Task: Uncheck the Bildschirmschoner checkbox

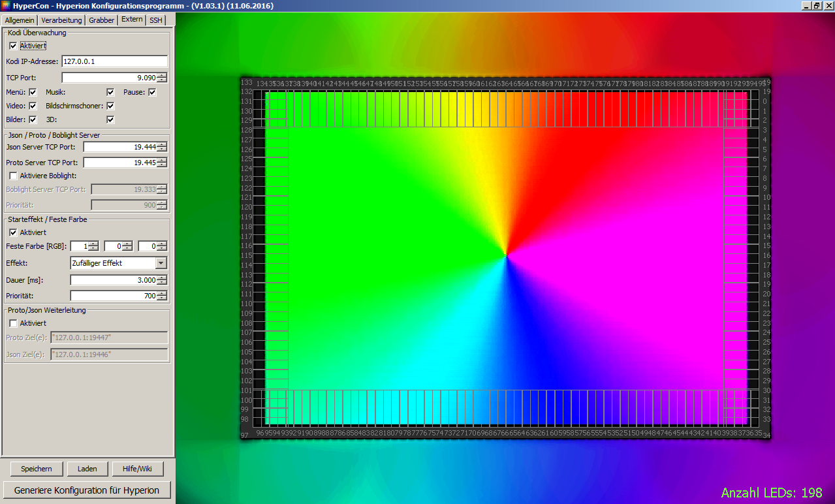Action: coord(110,106)
